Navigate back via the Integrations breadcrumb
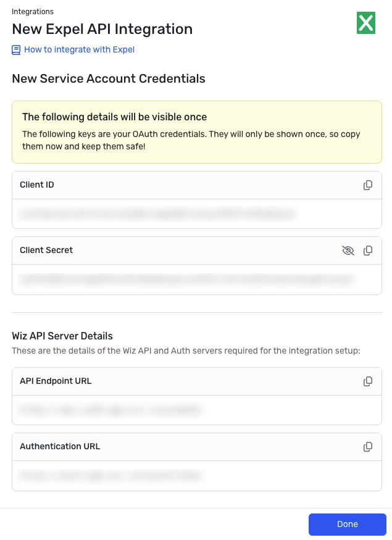This screenshot has width=392, height=540. 32,11
